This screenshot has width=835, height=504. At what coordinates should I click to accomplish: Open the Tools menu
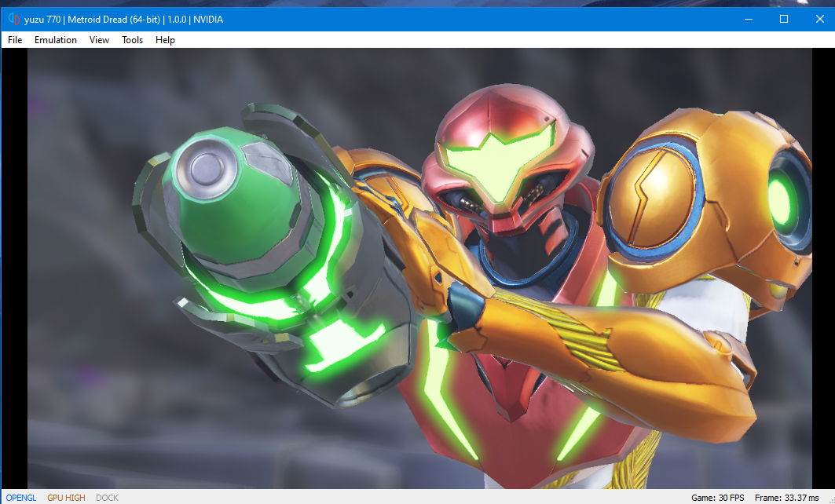tap(132, 40)
